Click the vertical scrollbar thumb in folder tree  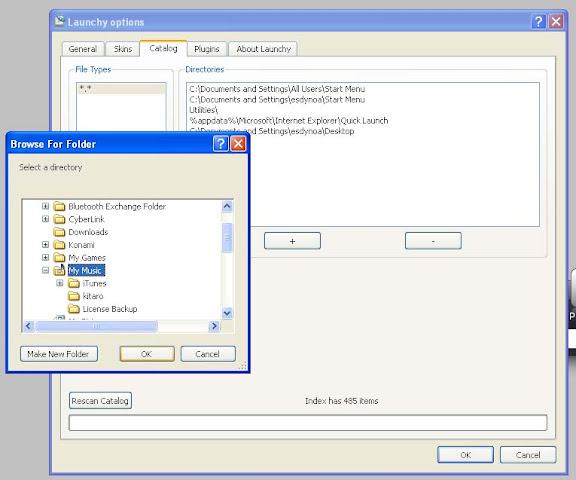point(227,237)
